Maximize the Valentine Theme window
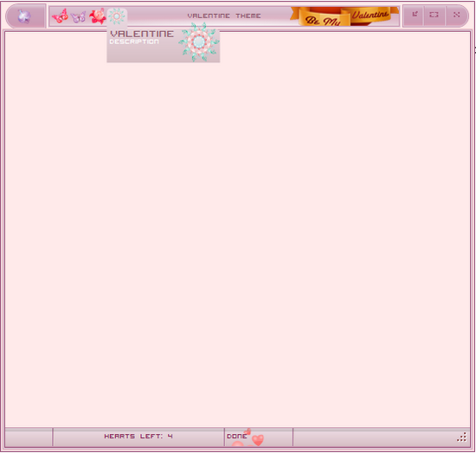 click(434, 15)
